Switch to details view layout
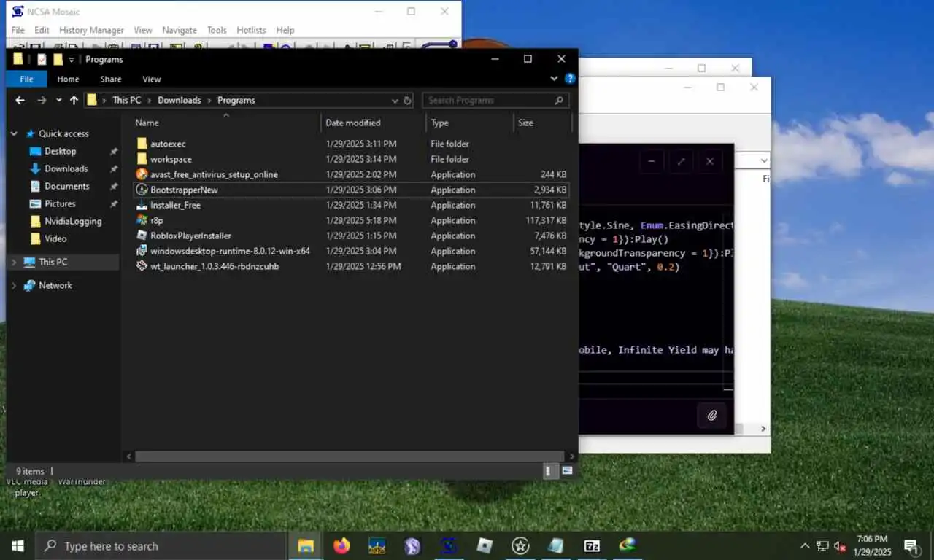The height and width of the screenshot is (560, 934). point(551,471)
